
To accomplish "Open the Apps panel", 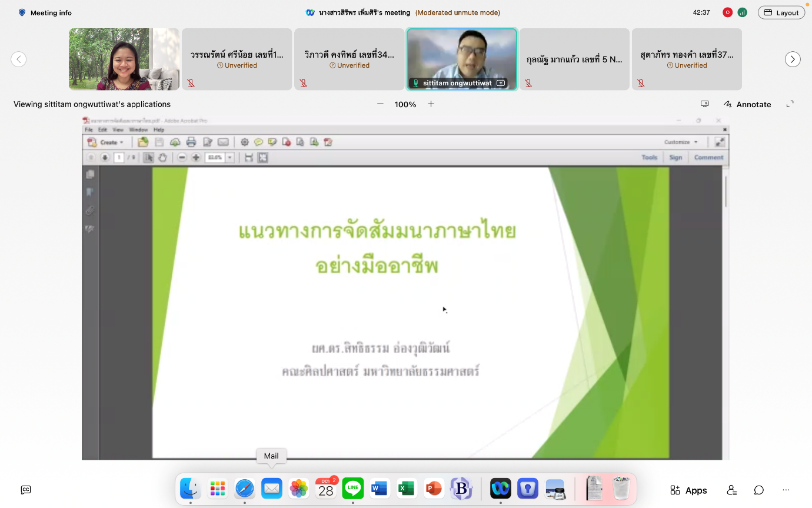I will (x=688, y=490).
